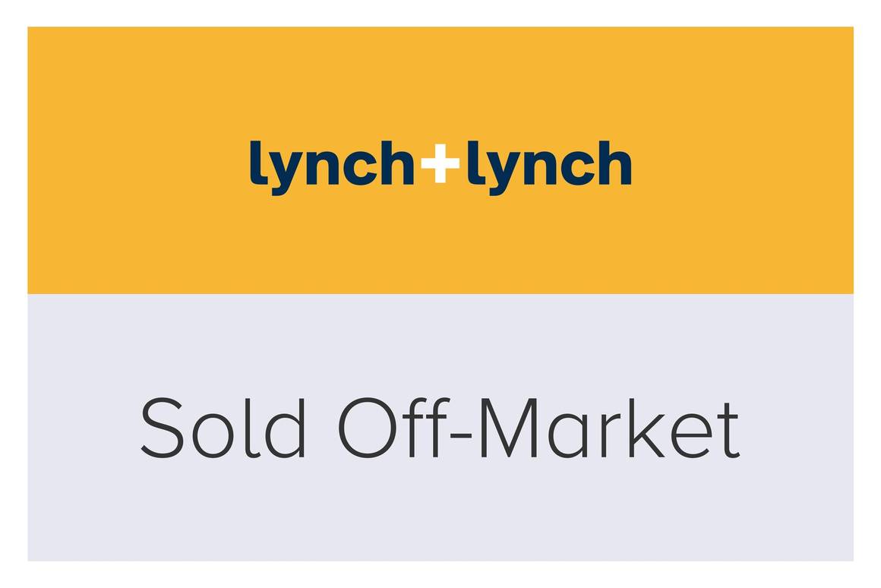Image resolution: width=881 pixels, height=588 pixels.
Task: Click the gray area right of "Off-Market"
Action: tap(797, 428)
